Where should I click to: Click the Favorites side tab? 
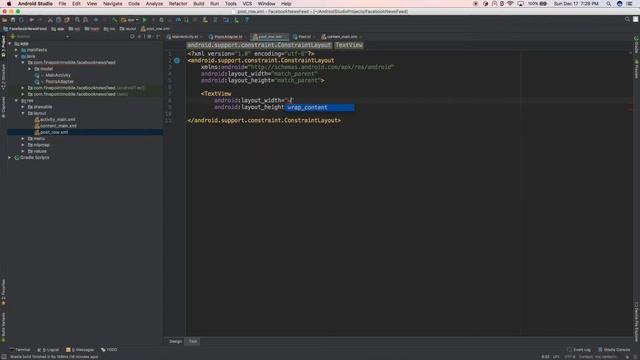tap(4, 292)
